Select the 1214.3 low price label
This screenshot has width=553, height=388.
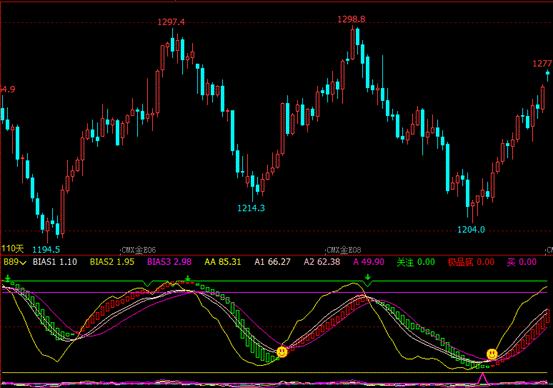click(251, 208)
